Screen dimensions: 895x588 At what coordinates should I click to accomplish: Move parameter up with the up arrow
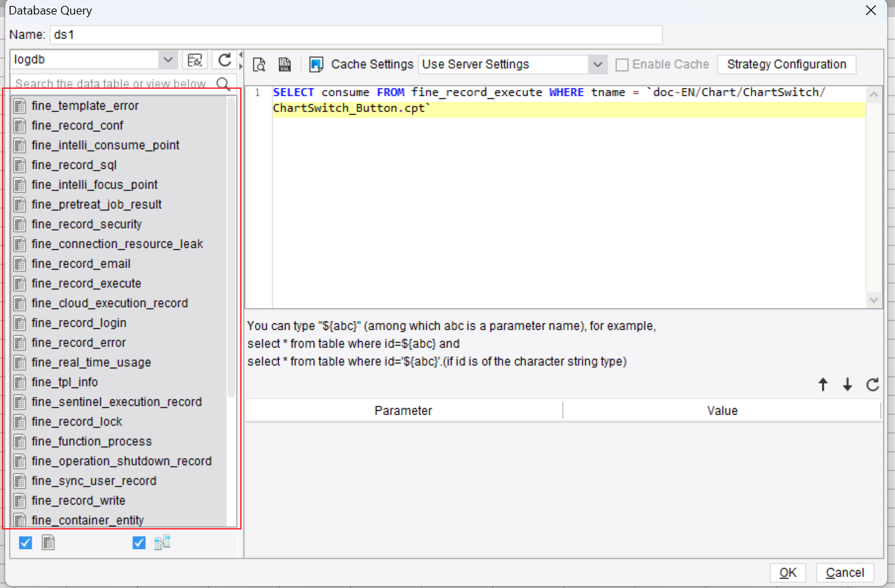coord(823,385)
